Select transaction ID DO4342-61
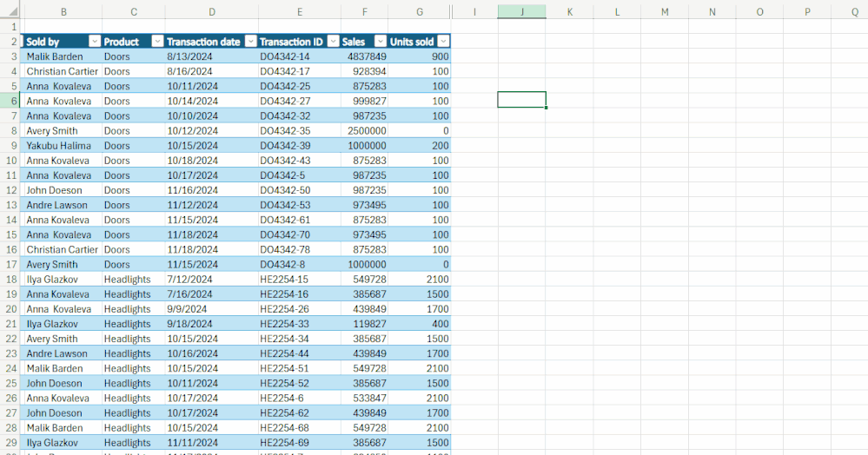This screenshot has width=868, height=455. point(300,220)
